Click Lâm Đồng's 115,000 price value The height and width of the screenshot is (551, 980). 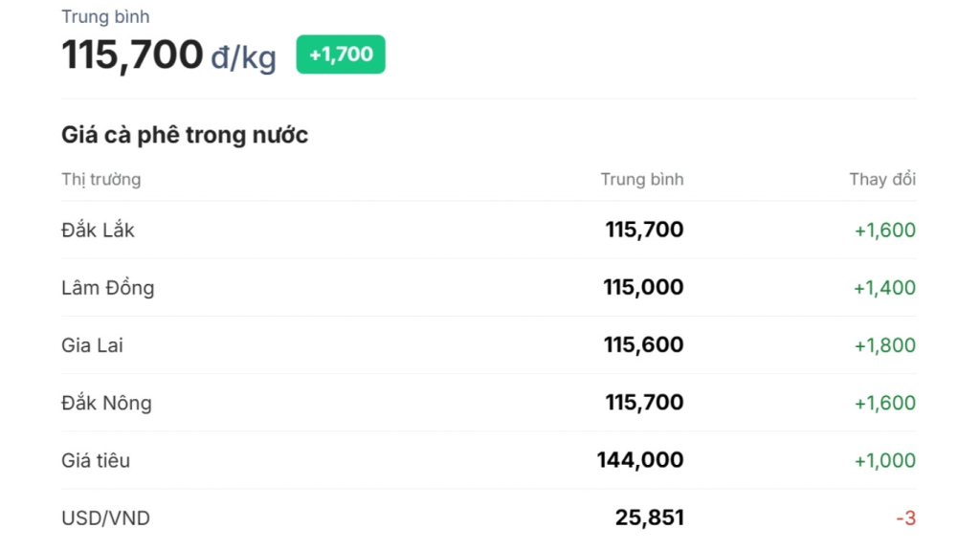pos(643,287)
